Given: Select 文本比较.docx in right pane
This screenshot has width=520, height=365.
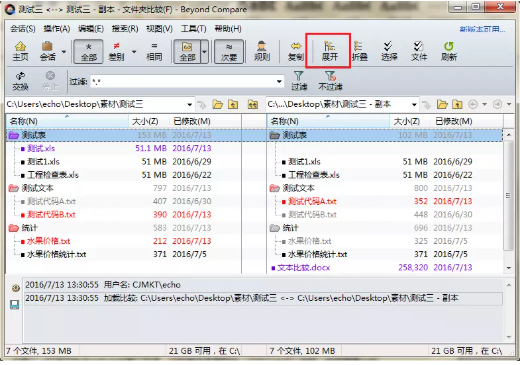Looking at the screenshot, I should (x=303, y=268).
